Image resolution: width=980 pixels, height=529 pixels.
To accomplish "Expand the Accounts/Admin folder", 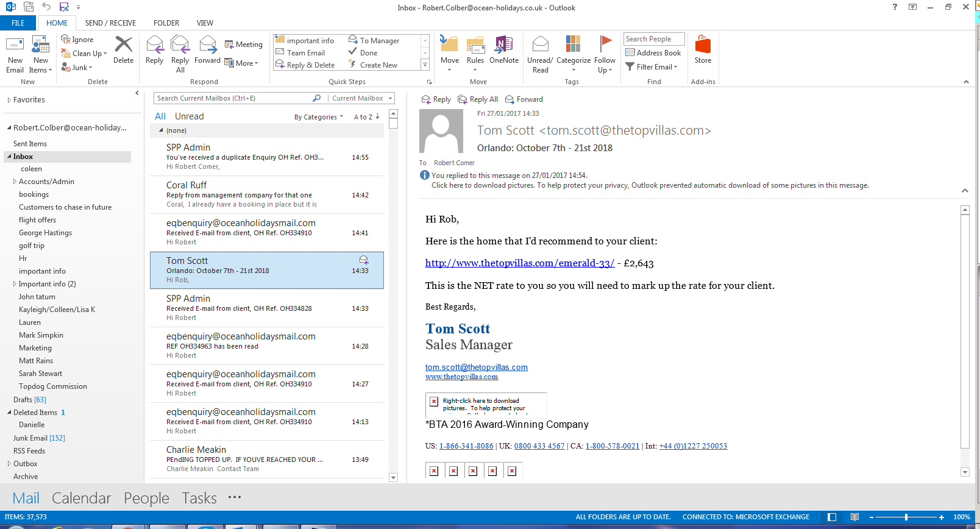I will [15, 182].
